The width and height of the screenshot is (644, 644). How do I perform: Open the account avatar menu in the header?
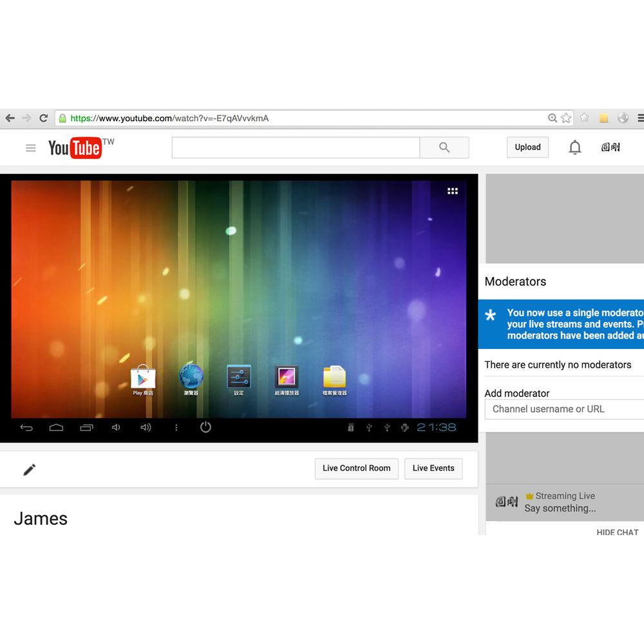click(x=610, y=147)
